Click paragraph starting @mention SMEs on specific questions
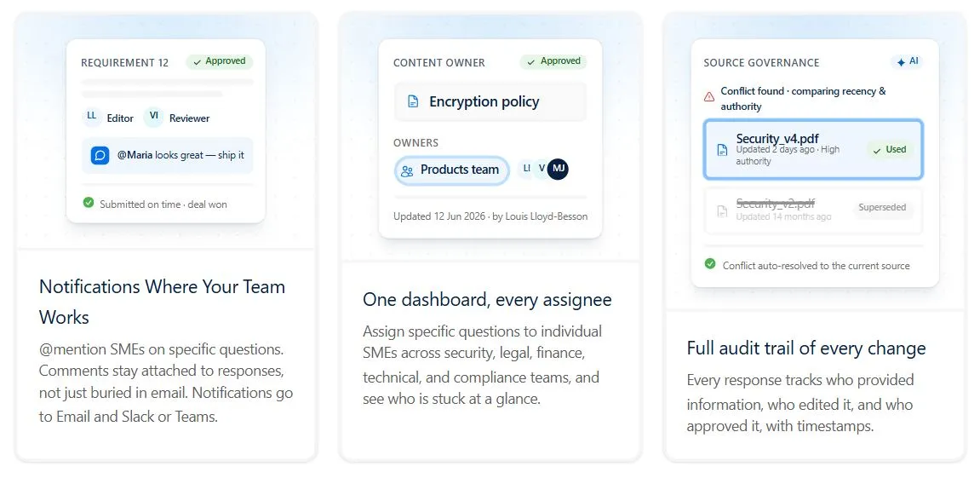The width and height of the screenshot is (980, 478). [166, 383]
